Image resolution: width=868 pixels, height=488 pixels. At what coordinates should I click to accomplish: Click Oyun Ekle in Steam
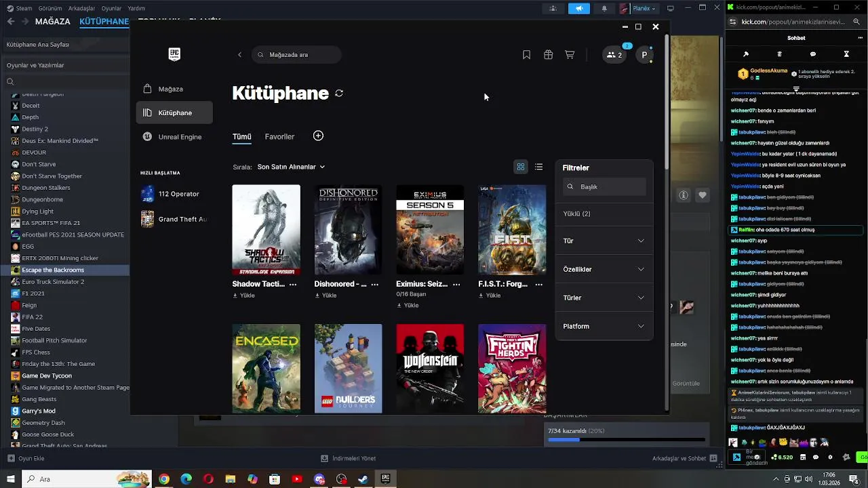pos(26,458)
